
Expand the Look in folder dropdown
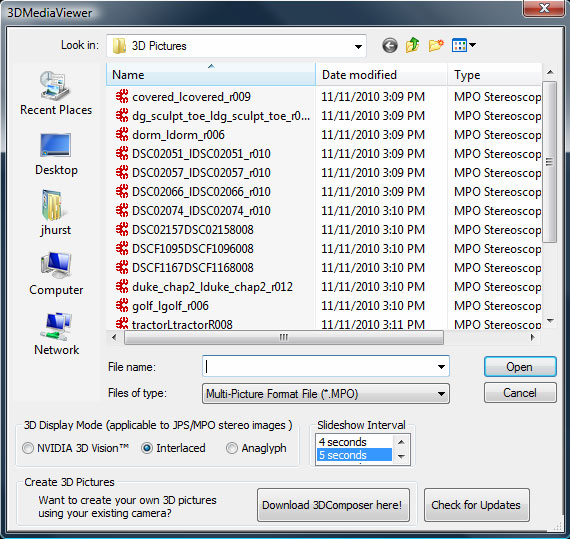pos(358,46)
